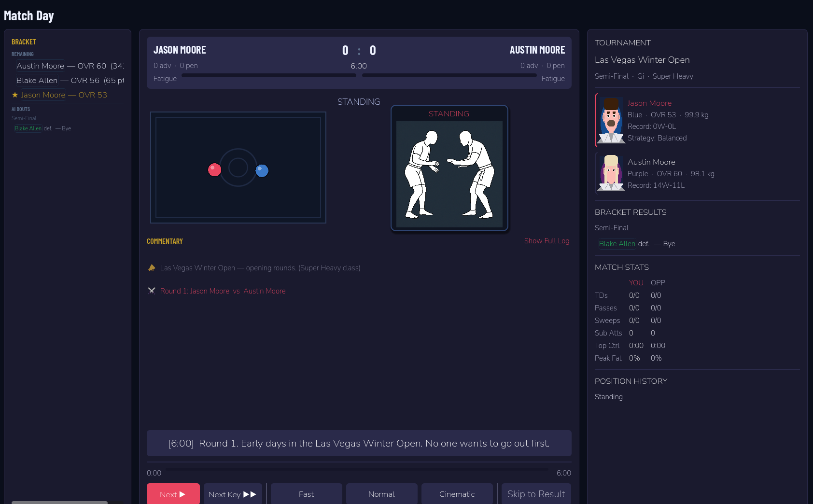The height and width of the screenshot is (504, 813).
Task: Select Austin Moore in the bracket list
Action: point(41,66)
